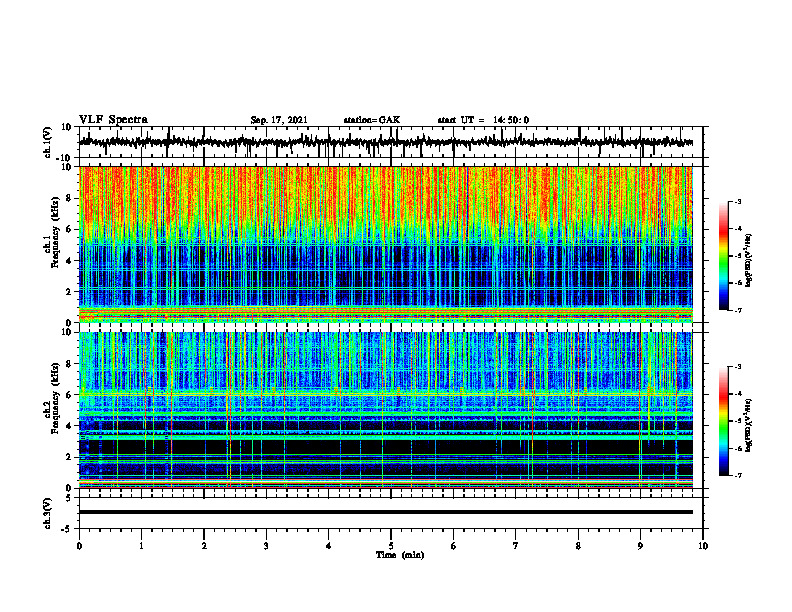Click time axis tick label "0"
Viewport: 792px width, 612px height.
click(x=79, y=546)
